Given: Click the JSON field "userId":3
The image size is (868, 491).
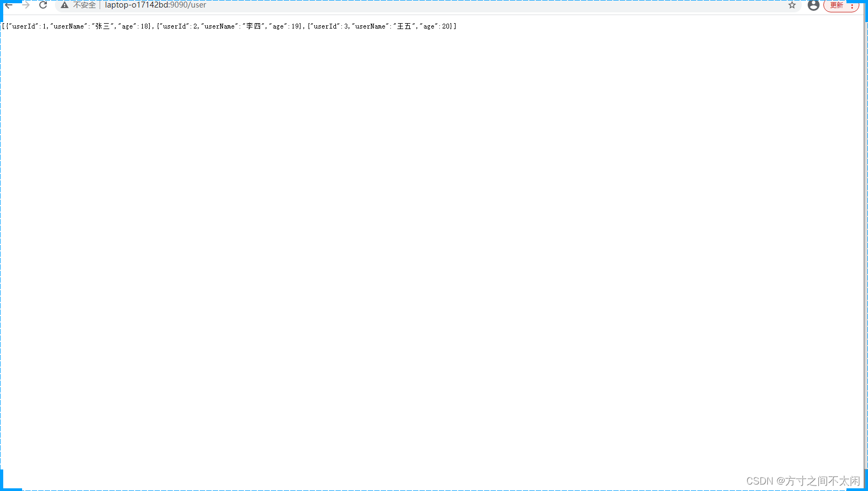Looking at the screenshot, I should click(x=329, y=26).
